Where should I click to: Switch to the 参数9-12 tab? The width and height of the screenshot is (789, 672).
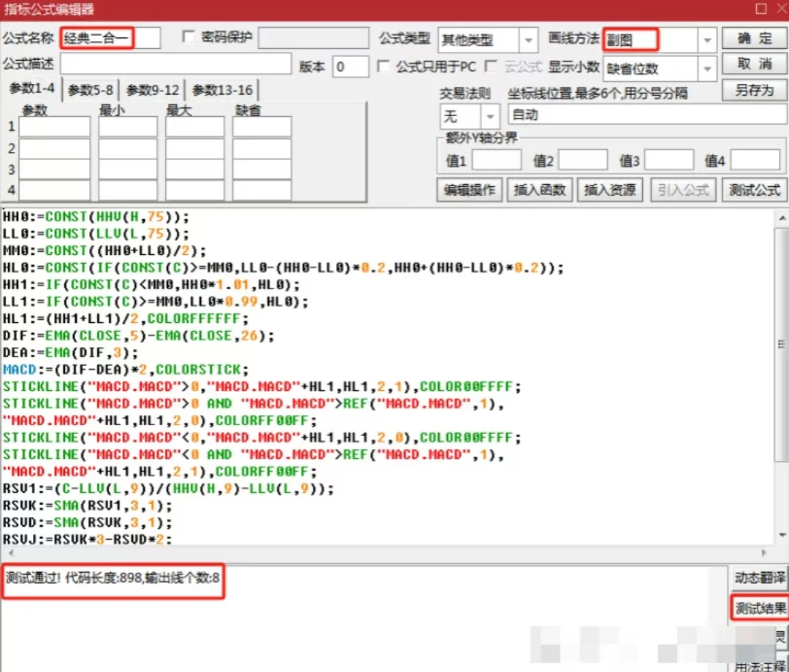click(153, 90)
